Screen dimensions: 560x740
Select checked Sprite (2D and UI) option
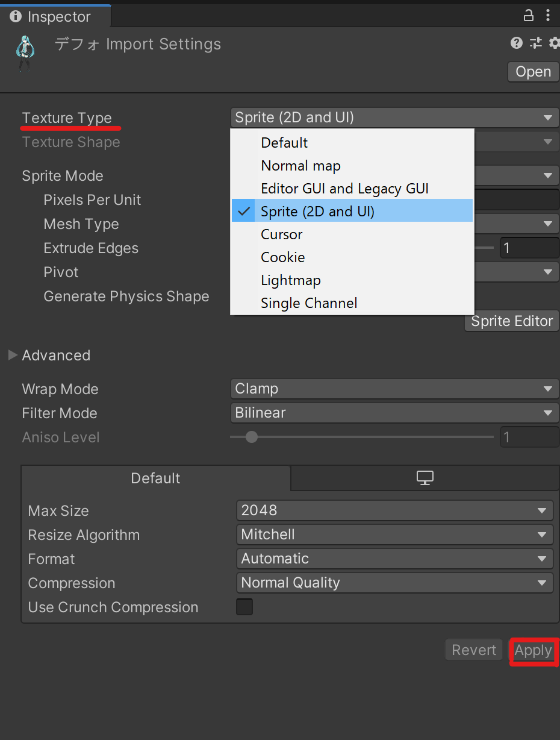352,212
